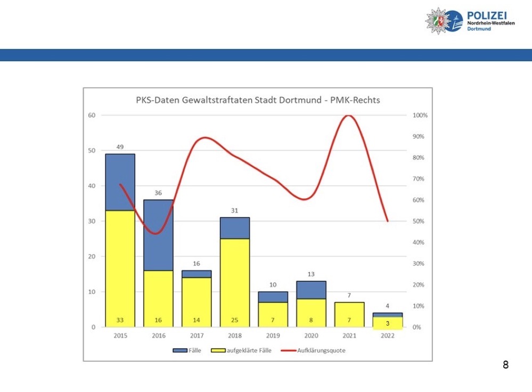The height and width of the screenshot is (392, 532).
Task: Click the 30 label on the left axis
Action: (x=92, y=221)
